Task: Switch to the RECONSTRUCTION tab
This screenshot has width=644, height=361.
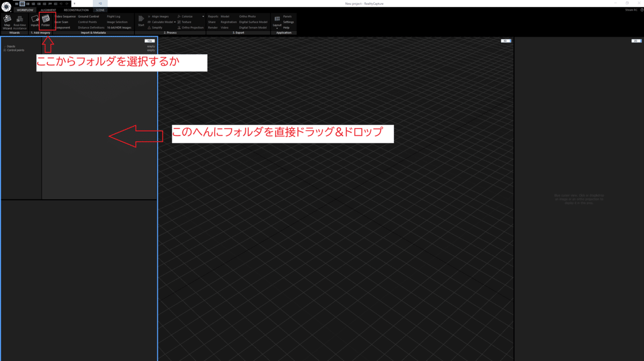Action: click(x=76, y=10)
